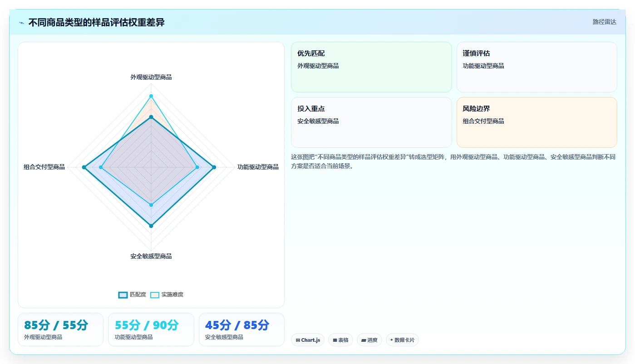635x364 pixels.
Task: Open the 优先匹配 card
Action: tap(371, 67)
